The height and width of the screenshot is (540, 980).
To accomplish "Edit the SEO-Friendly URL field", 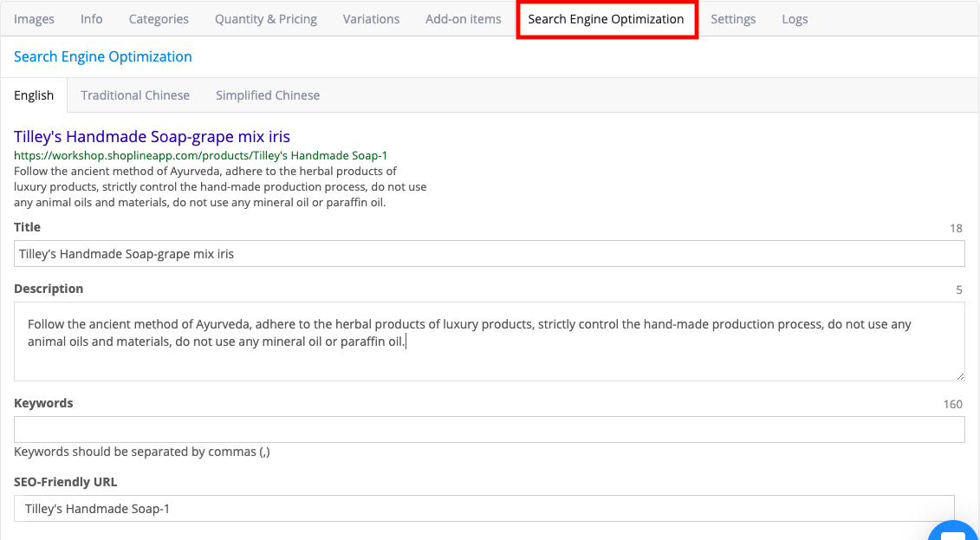I will [x=484, y=508].
